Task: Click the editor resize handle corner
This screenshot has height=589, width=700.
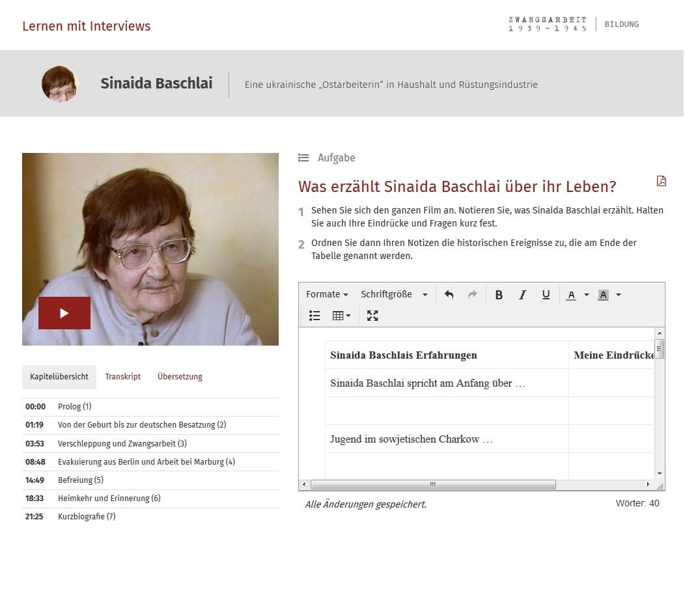Action: pos(660,486)
